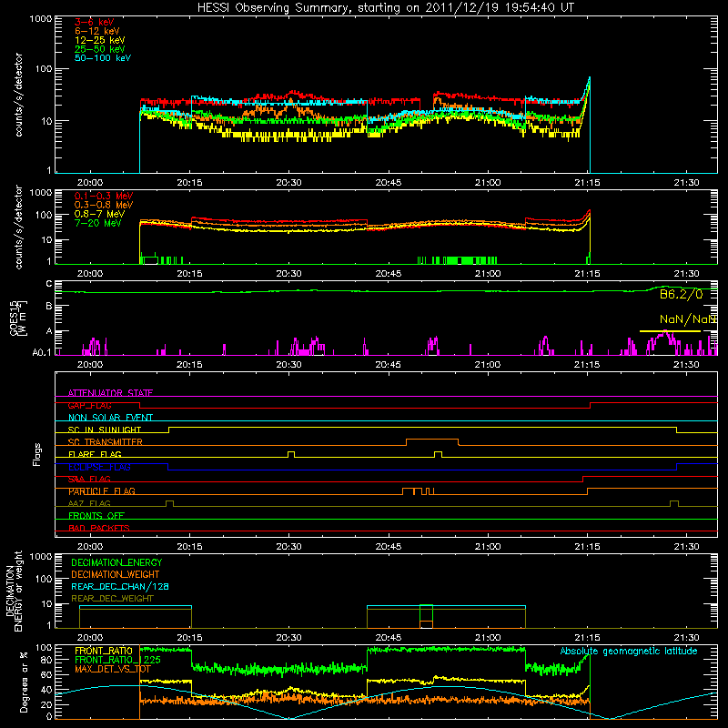The image size is (728, 728).
Task: Click the first FLARE_FLAG pulse near 20:30
Action: click(291, 454)
